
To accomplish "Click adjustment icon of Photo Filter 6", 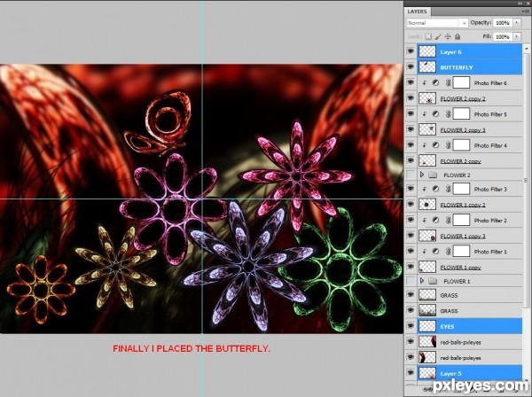I will point(436,82).
